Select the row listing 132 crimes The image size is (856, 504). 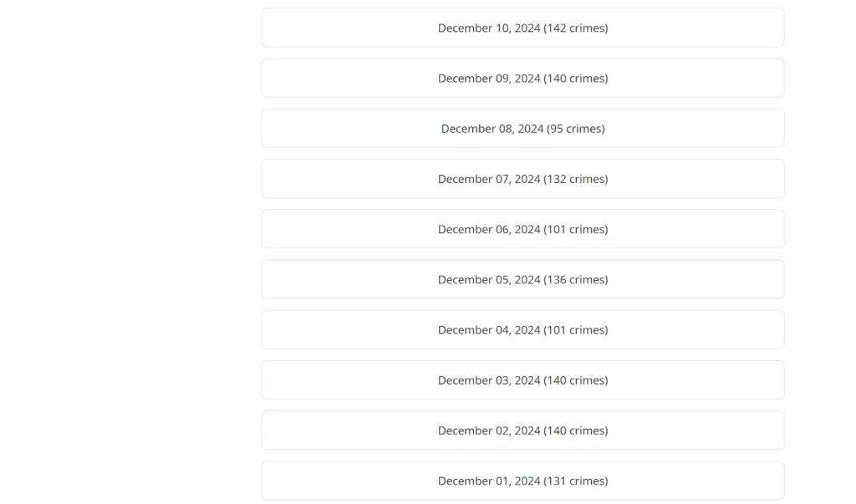click(522, 179)
